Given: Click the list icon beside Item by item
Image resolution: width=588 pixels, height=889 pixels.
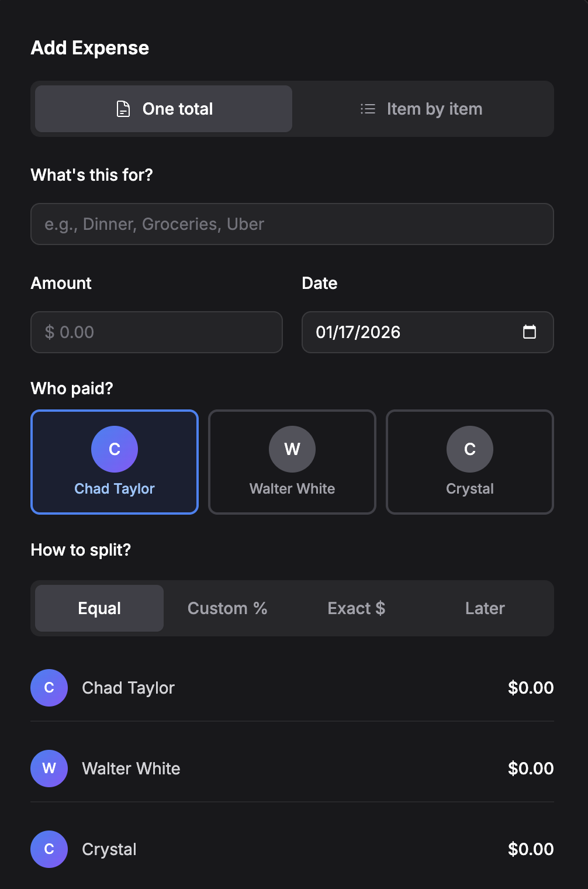Looking at the screenshot, I should pyautogui.click(x=368, y=108).
